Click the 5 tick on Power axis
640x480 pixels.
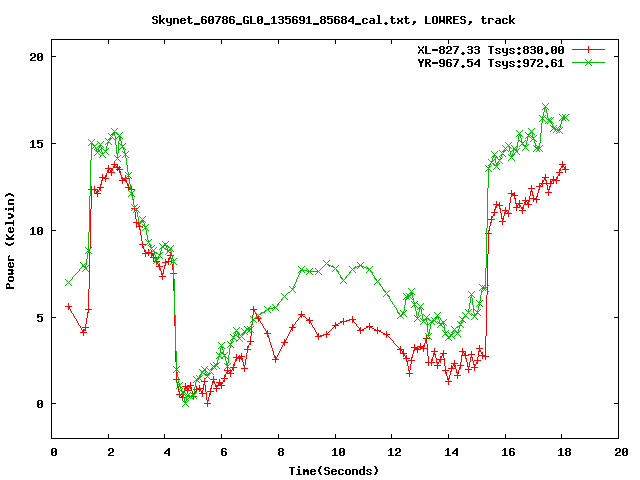tap(40, 318)
